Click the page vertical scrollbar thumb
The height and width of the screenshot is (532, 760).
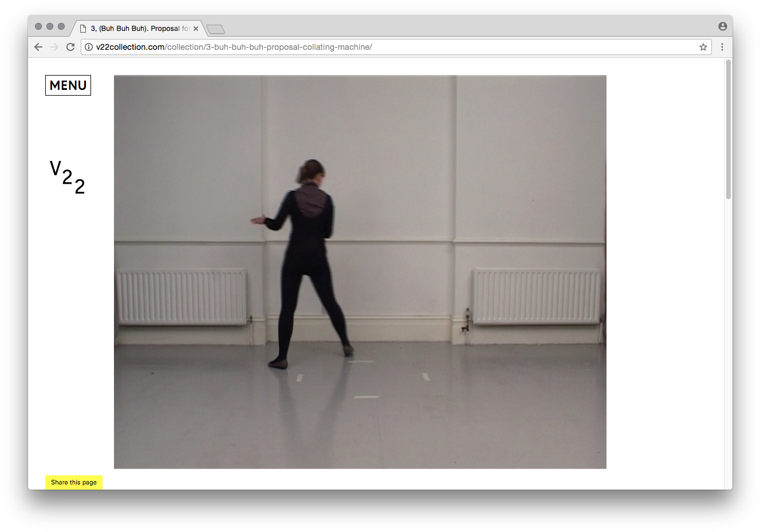(x=729, y=129)
